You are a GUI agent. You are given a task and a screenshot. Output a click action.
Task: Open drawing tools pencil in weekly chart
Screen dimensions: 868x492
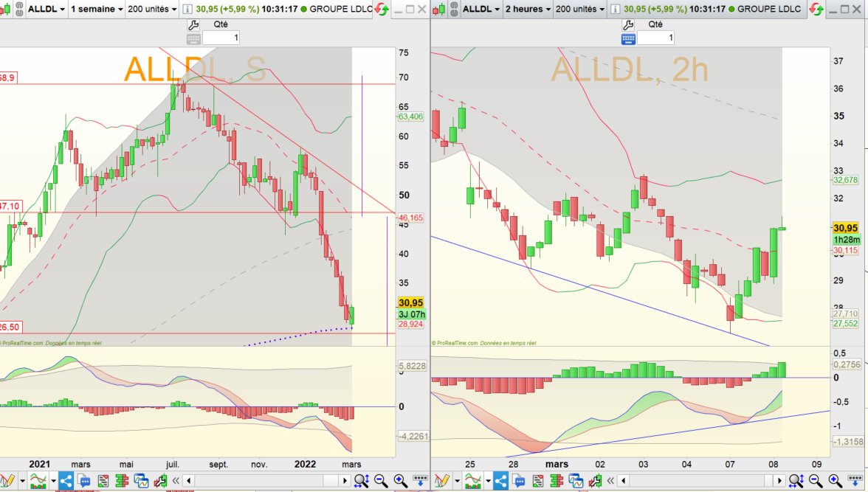[x=7, y=480]
